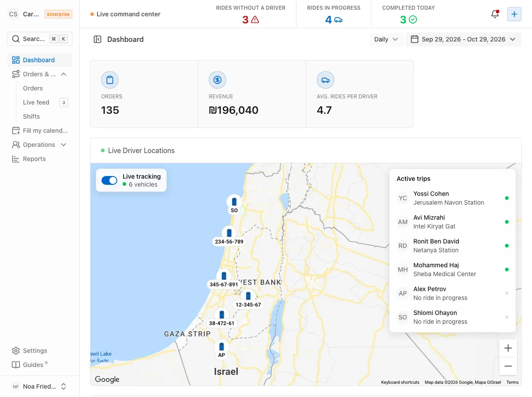Select Ronit Ben David's Netanya Station trip
The image size is (532, 397).
pos(453,246)
